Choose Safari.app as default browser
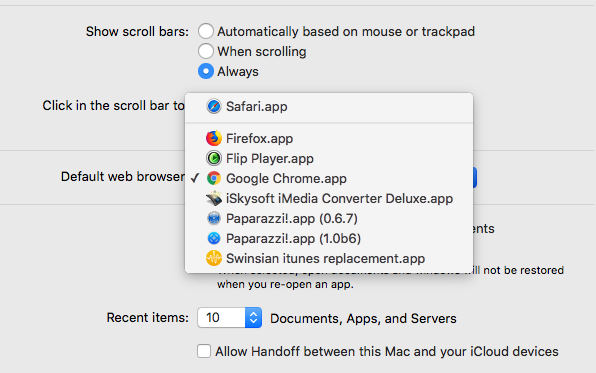 click(x=329, y=106)
